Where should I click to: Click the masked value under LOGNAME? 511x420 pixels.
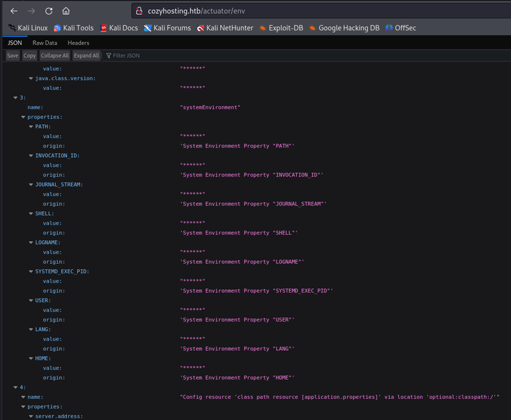coord(192,252)
